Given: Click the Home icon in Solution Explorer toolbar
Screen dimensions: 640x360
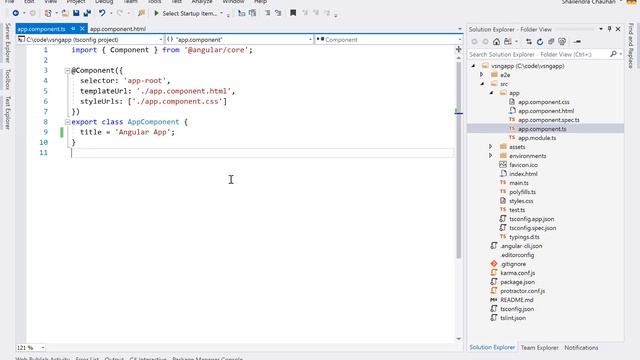Looking at the screenshot, I should pos(496,42).
